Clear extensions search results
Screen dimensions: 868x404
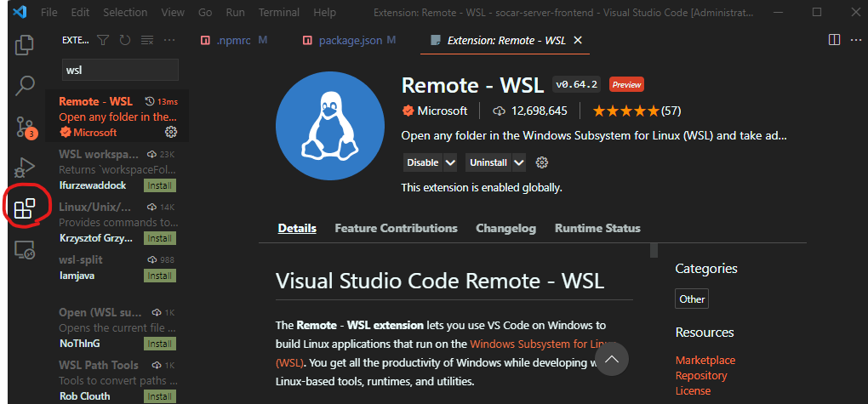[x=147, y=40]
